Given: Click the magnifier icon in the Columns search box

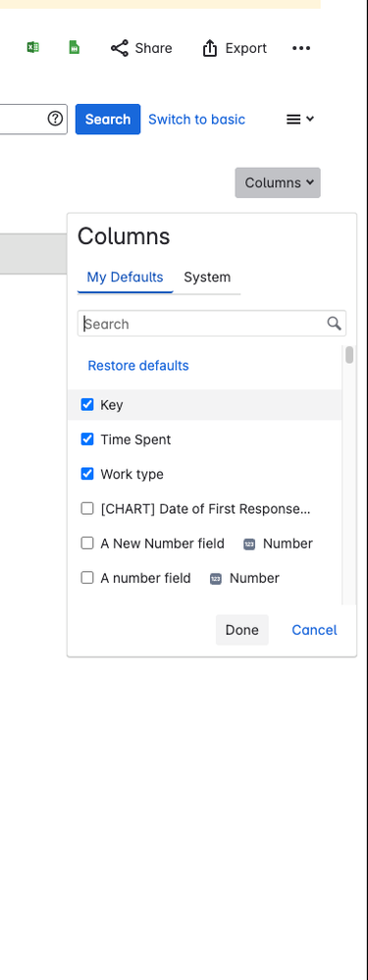Looking at the screenshot, I should tap(335, 323).
